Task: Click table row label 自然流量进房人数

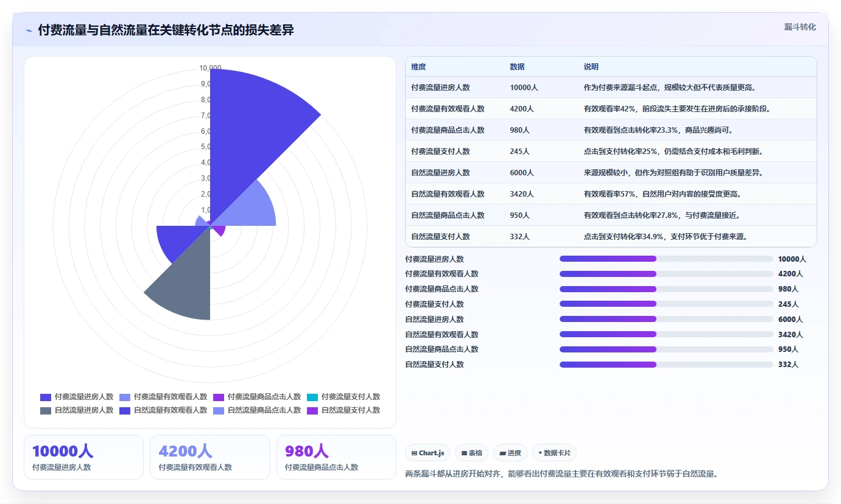Action: point(440,173)
